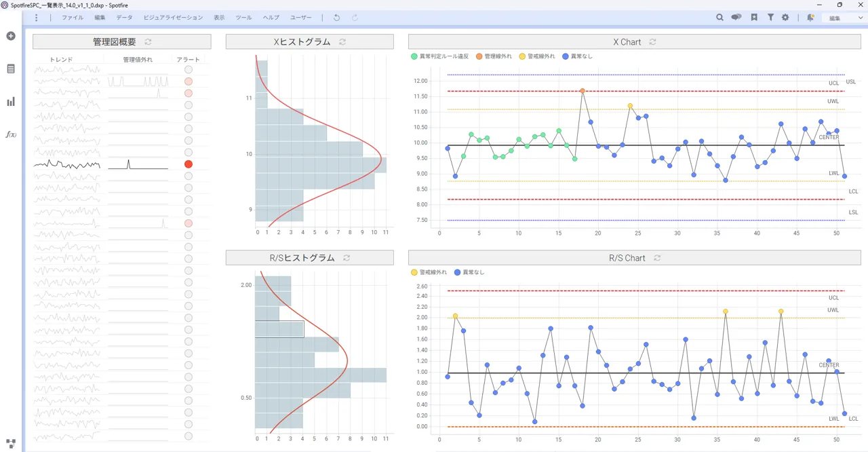Click the orange 管理線外れ legend swatch

coord(479,56)
